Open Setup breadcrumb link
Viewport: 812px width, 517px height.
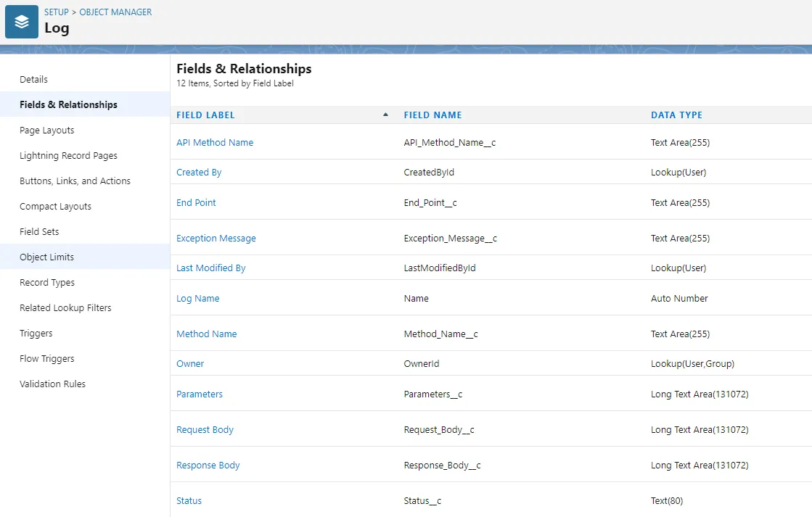pyautogui.click(x=57, y=12)
